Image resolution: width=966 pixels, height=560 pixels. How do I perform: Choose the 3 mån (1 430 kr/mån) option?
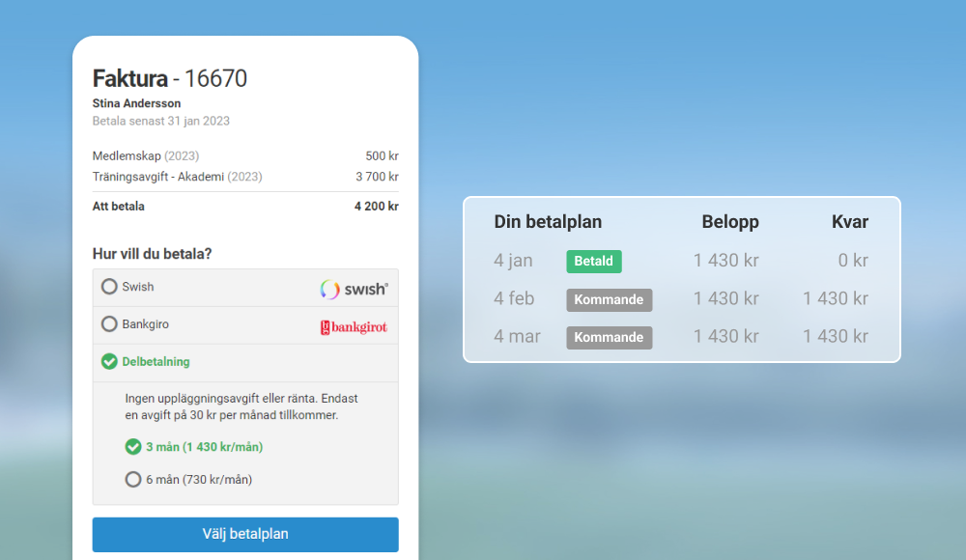(133, 447)
